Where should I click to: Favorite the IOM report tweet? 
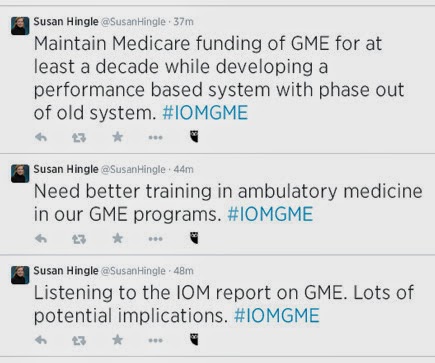(x=117, y=339)
